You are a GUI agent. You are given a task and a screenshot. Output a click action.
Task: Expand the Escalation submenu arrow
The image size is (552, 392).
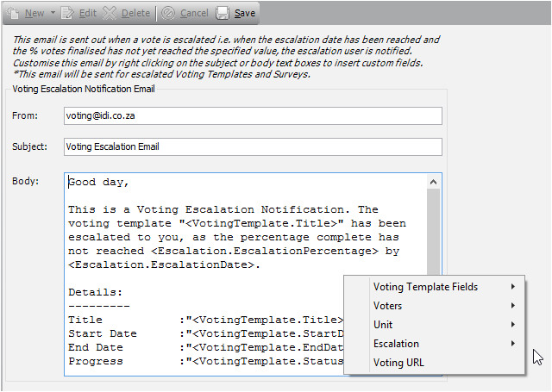513,344
